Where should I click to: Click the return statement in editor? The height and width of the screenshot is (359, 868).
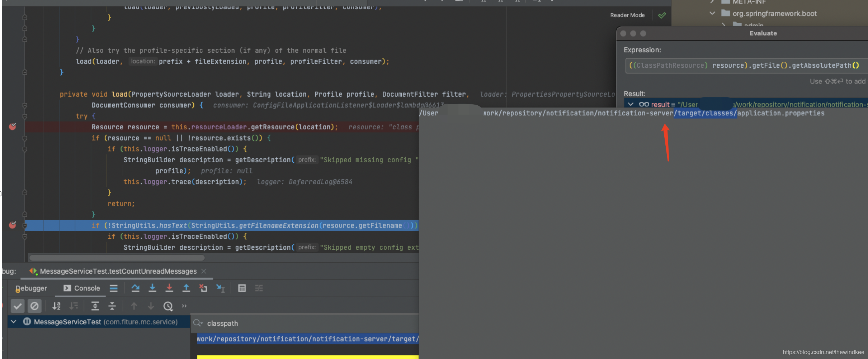121,204
